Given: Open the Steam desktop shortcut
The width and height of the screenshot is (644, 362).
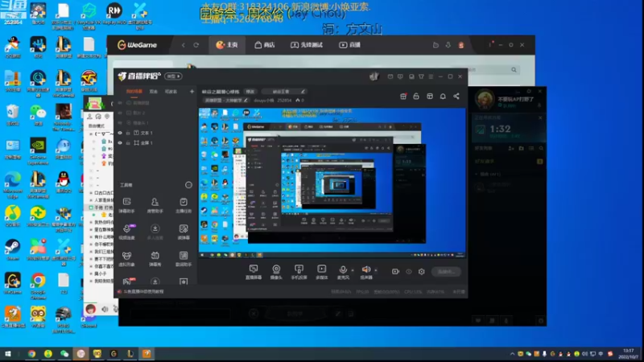Looking at the screenshot, I should 13,250.
